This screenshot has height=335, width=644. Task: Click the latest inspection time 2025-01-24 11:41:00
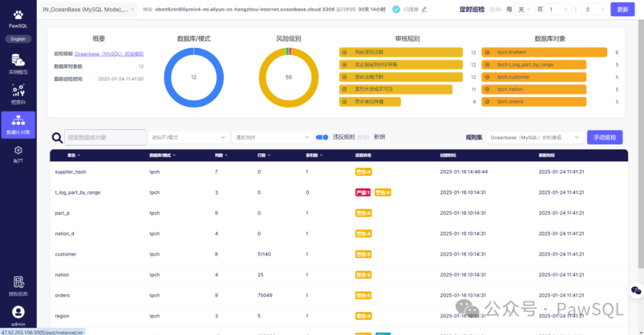click(x=120, y=79)
